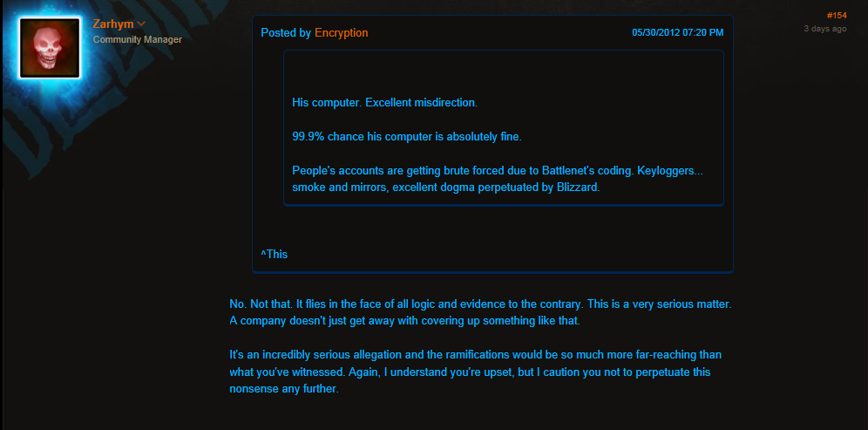This screenshot has width=868, height=430.
Task: Click the "what you've witnessed. Again" line
Action: coord(470,372)
